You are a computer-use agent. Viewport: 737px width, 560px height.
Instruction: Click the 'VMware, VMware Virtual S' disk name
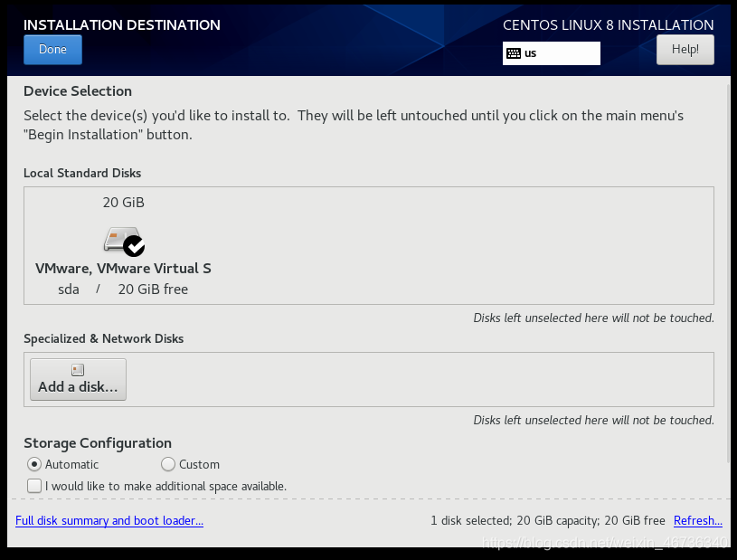pyautogui.click(x=123, y=269)
